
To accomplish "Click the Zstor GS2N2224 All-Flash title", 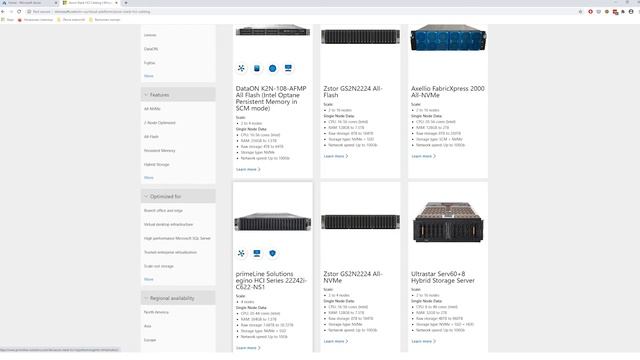I will point(353,92).
